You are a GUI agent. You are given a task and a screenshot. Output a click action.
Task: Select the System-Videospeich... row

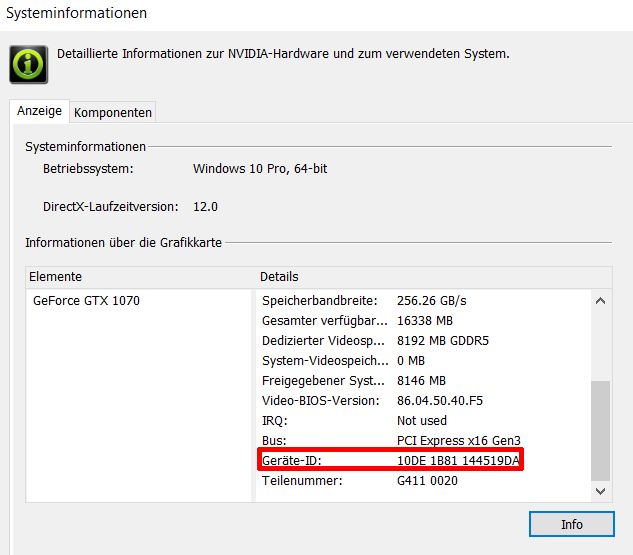423,361
